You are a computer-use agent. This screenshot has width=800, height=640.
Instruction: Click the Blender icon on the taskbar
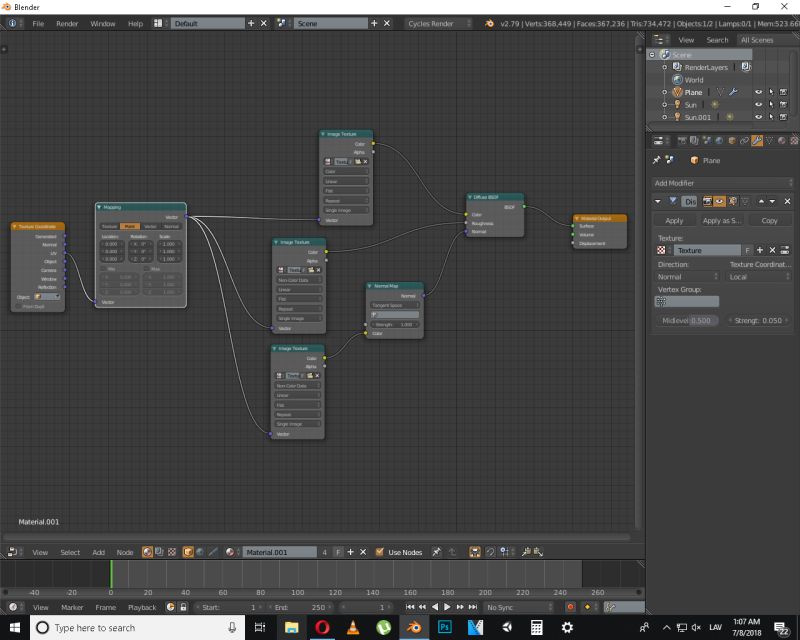click(412, 628)
